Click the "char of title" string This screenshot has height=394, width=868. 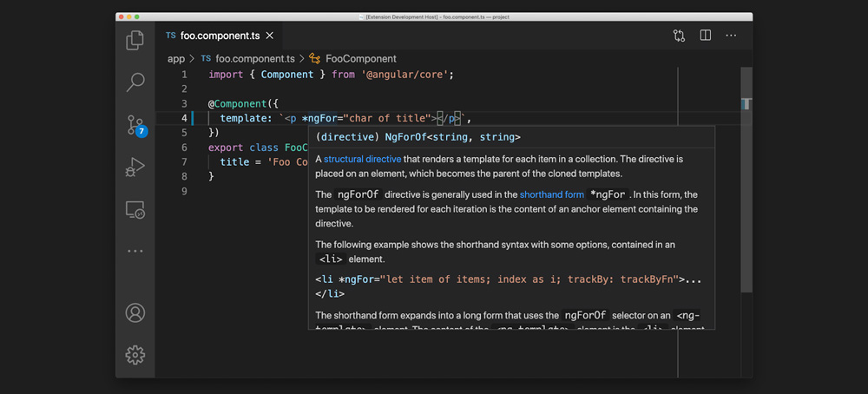click(387, 118)
